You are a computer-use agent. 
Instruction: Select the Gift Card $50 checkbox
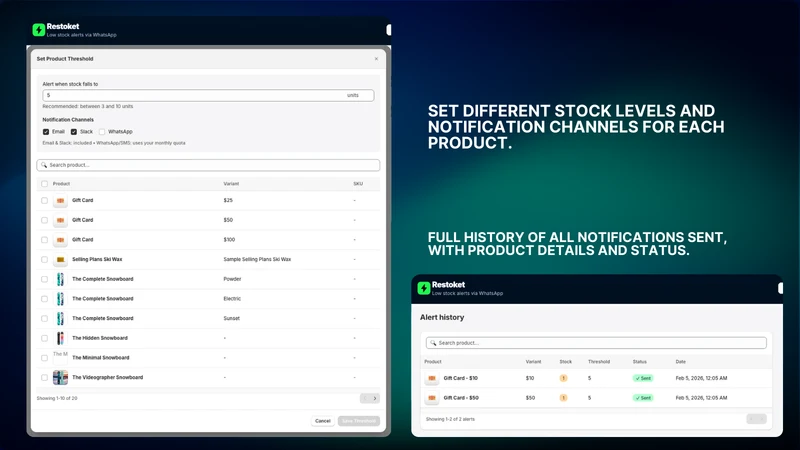[x=44, y=220]
